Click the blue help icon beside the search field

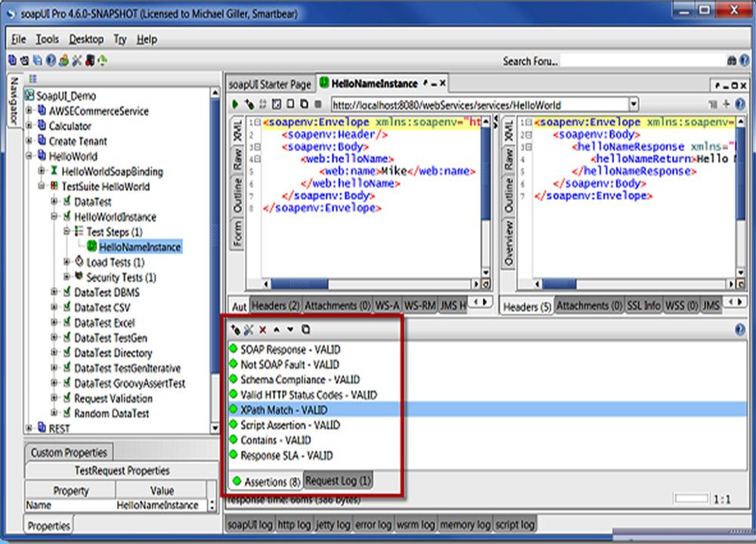pos(745,60)
